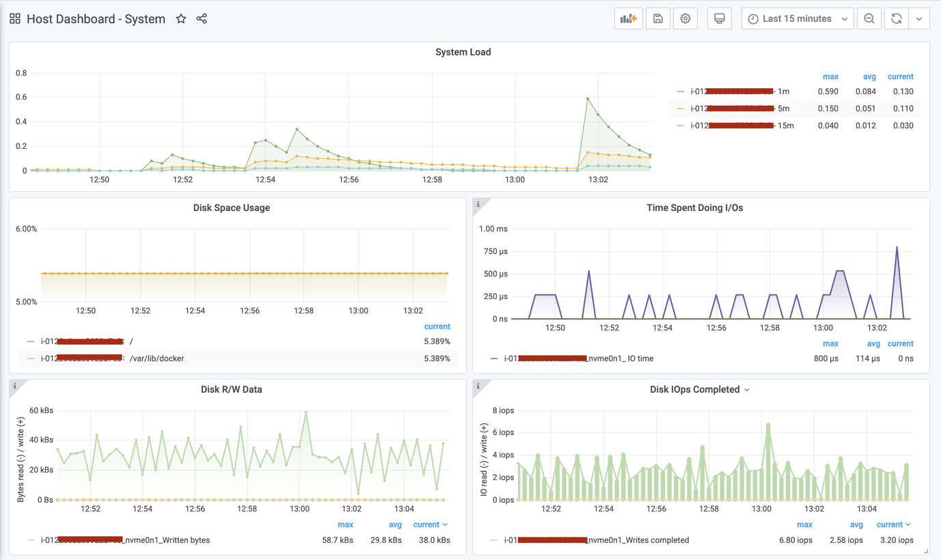Open the Disk Space Usage panel title menu

pyautogui.click(x=232, y=208)
